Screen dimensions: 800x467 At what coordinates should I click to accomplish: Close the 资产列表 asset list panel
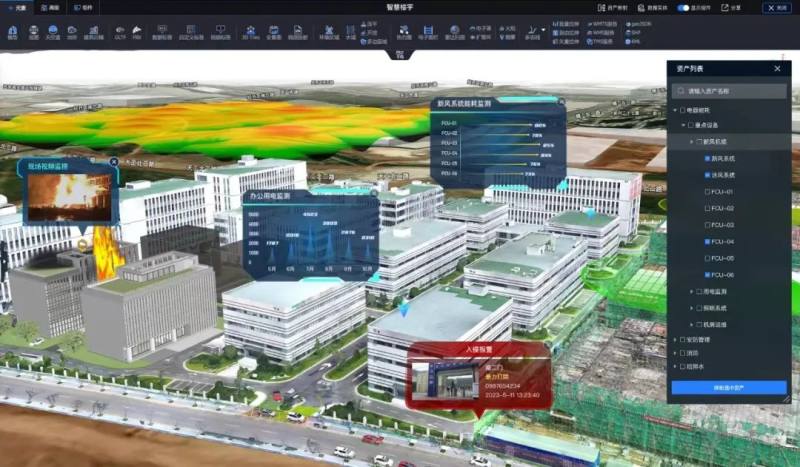click(x=777, y=68)
